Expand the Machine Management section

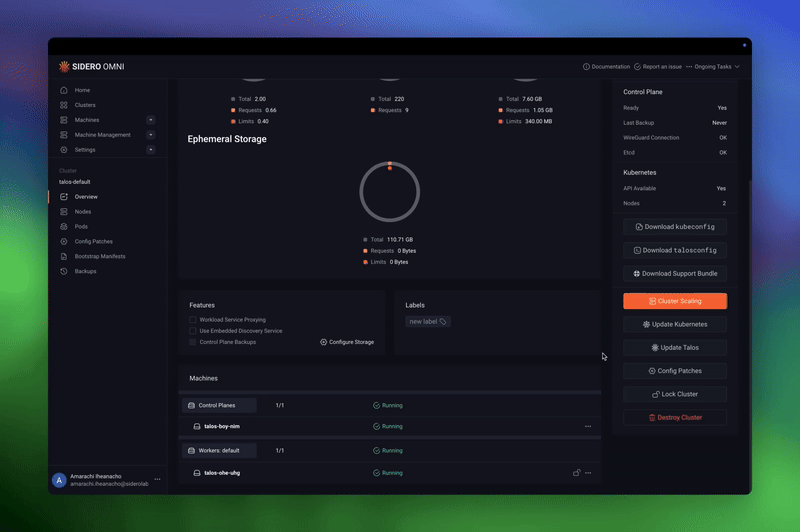click(x=150, y=135)
